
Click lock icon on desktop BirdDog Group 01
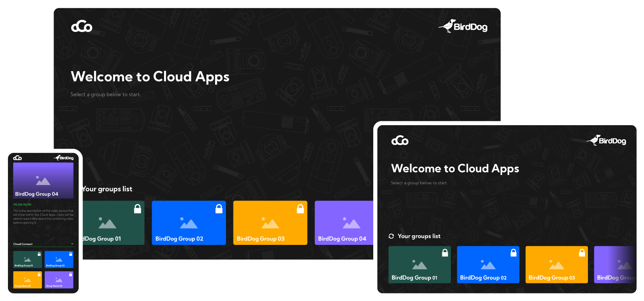137,208
